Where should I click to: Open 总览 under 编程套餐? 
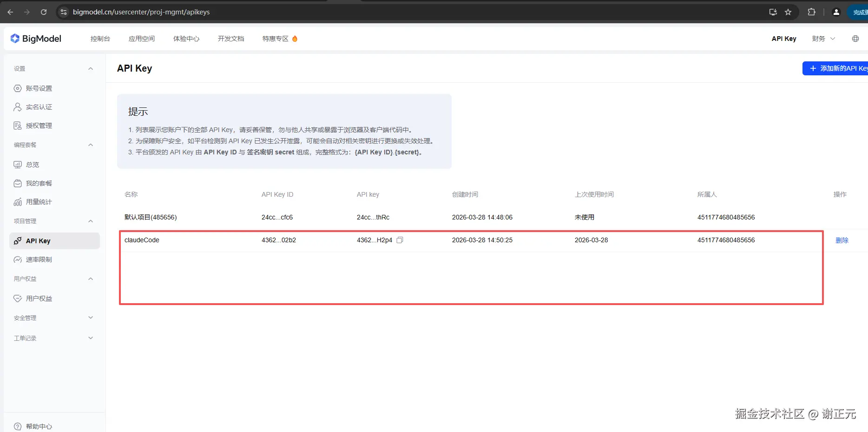point(33,165)
